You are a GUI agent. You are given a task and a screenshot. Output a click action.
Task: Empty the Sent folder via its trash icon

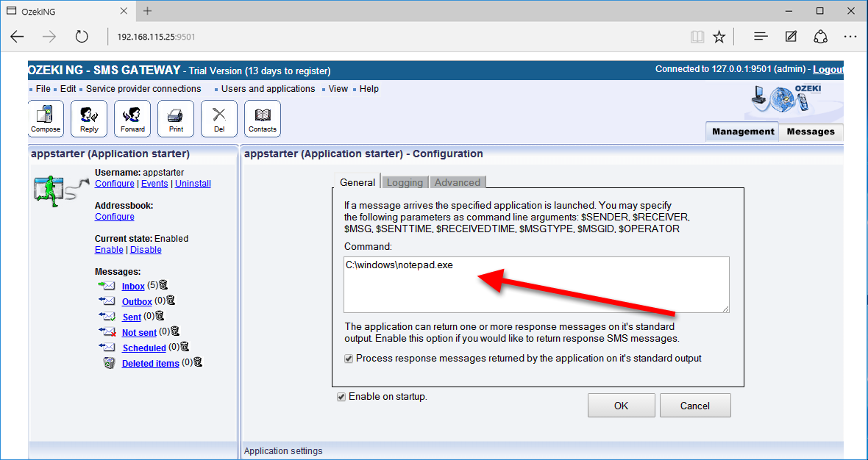pyautogui.click(x=160, y=316)
